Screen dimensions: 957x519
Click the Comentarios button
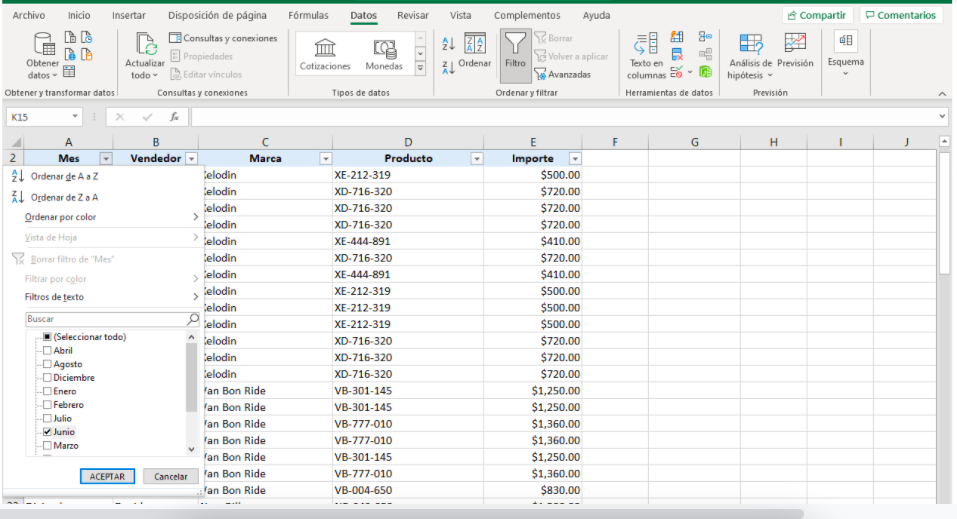coord(901,15)
